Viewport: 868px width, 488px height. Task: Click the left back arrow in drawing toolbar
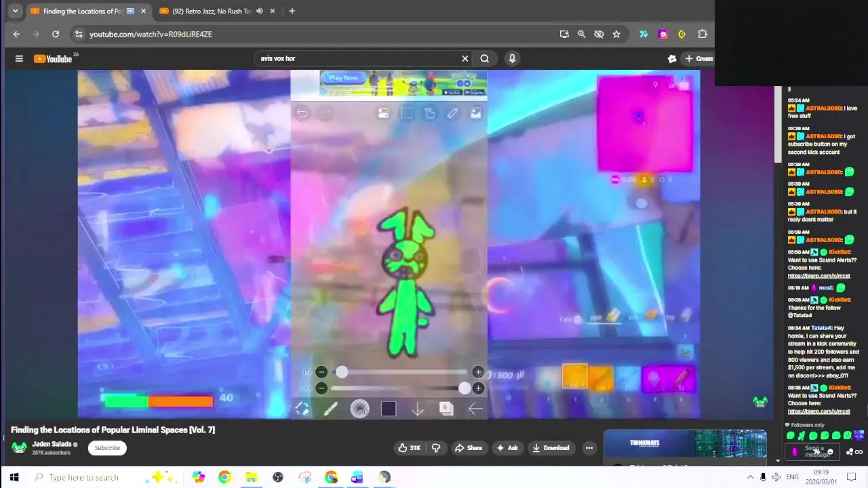(x=475, y=408)
